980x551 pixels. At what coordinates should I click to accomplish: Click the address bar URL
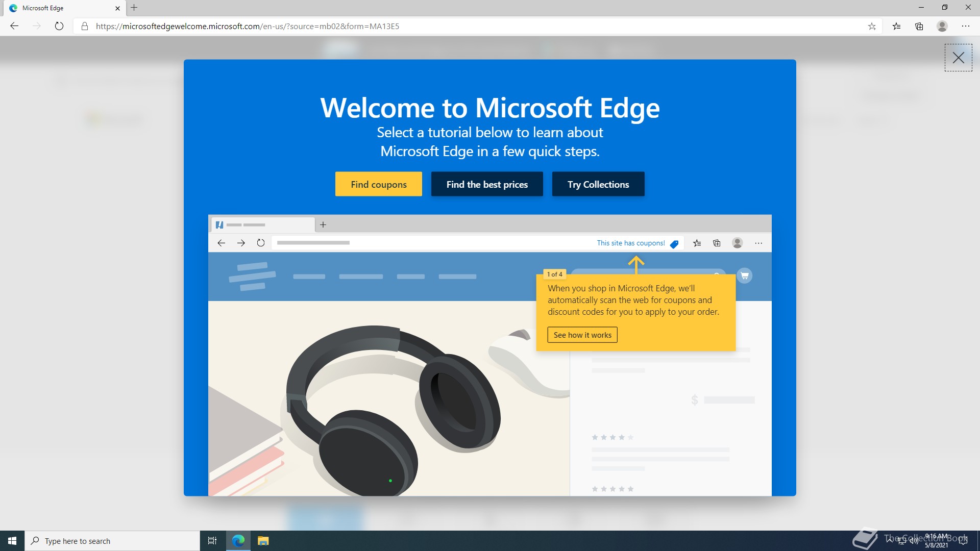pos(248,26)
